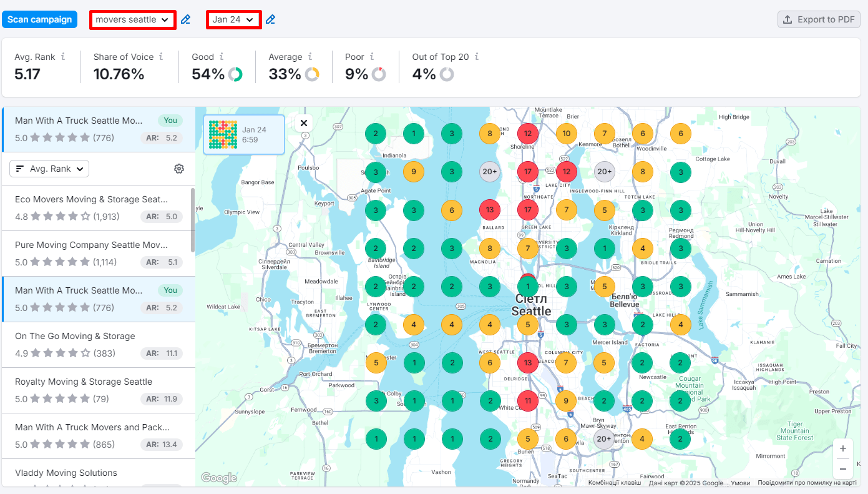Click the yellow 6 pin near Burien
Viewport: 868px width, 494px height.
(x=566, y=439)
